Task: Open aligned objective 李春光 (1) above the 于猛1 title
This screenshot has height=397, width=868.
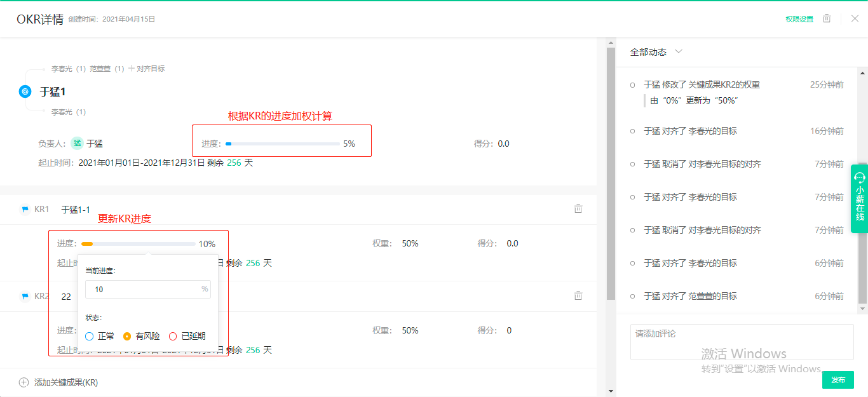Action: (x=69, y=69)
